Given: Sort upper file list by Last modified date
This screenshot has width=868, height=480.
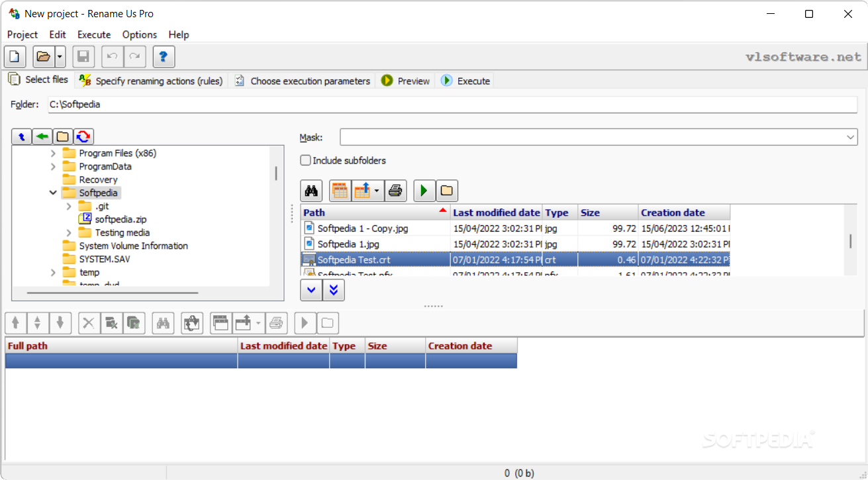Looking at the screenshot, I should 497,213.
